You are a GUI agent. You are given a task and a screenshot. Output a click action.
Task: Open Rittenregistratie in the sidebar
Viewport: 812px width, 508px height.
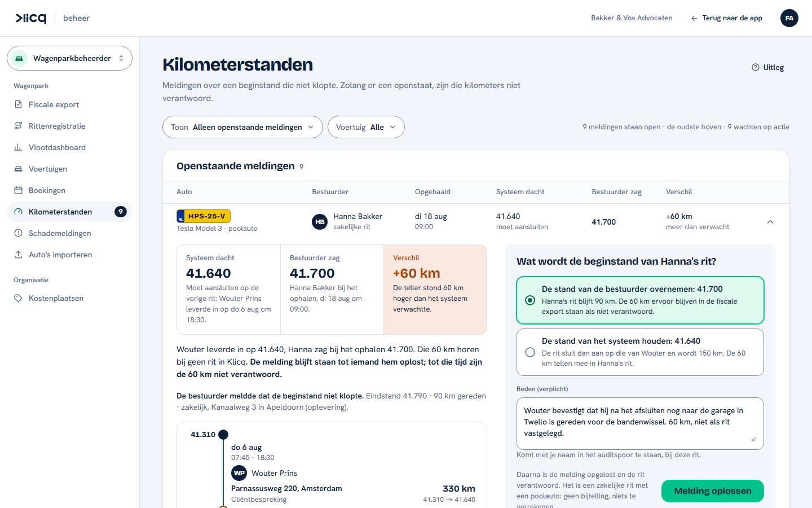69,126
